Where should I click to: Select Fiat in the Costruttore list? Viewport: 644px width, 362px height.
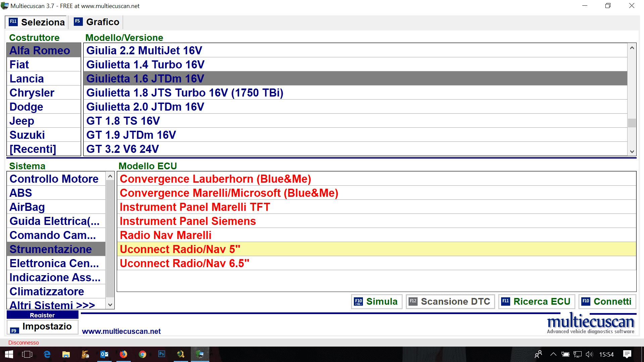coord(44,64)
